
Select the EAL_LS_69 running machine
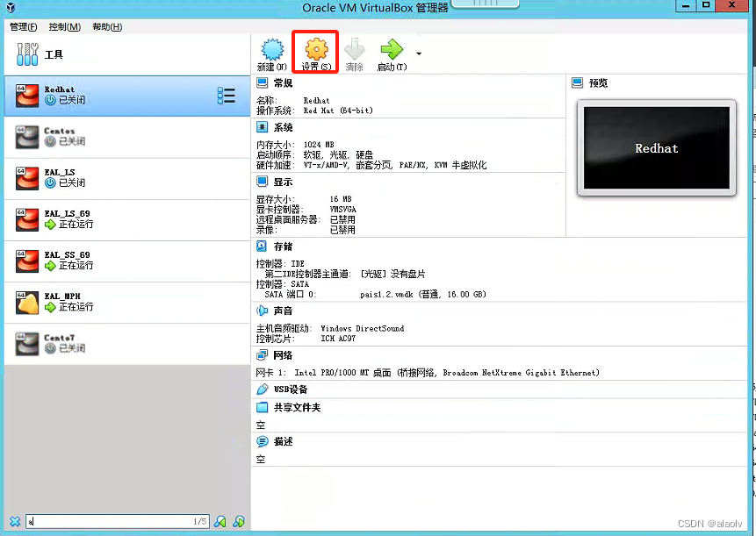coord(127,220)
